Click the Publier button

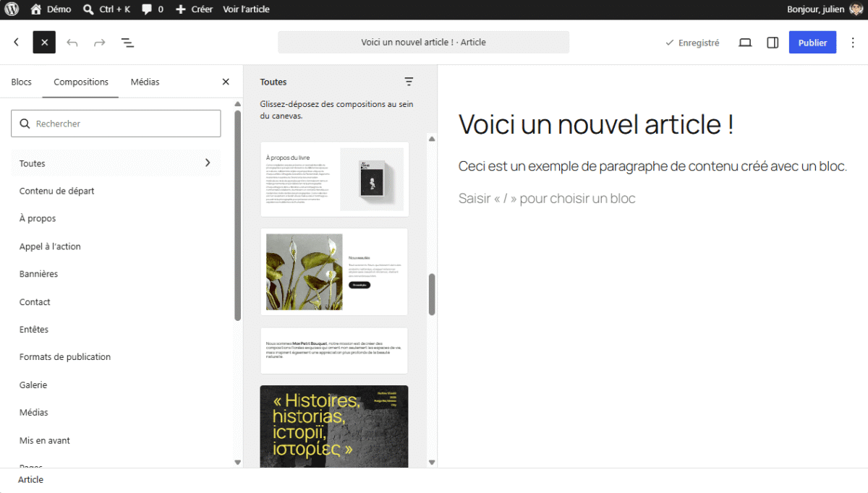(812, 43)
